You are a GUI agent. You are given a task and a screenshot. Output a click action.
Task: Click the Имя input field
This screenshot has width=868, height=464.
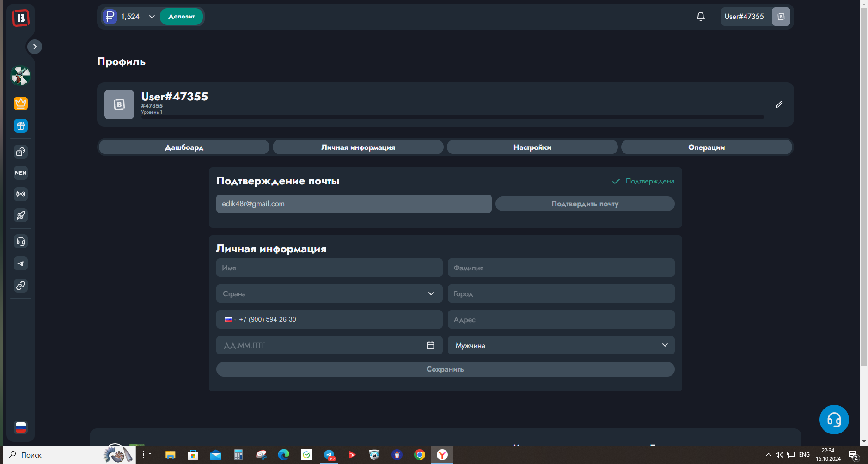click(x=329, y=268)
